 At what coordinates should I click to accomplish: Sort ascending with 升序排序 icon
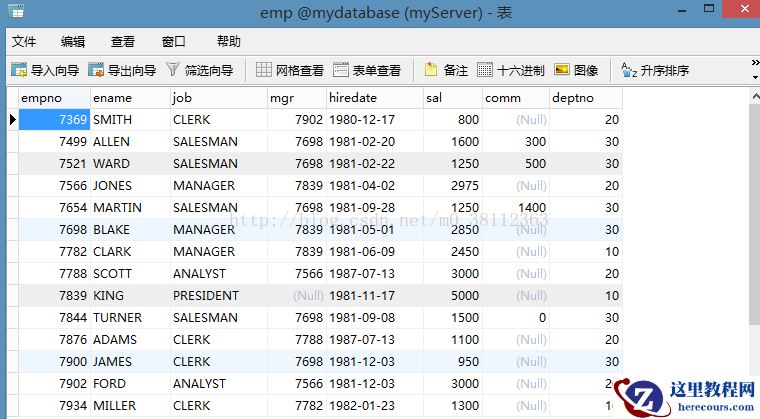tap(629, 70)
